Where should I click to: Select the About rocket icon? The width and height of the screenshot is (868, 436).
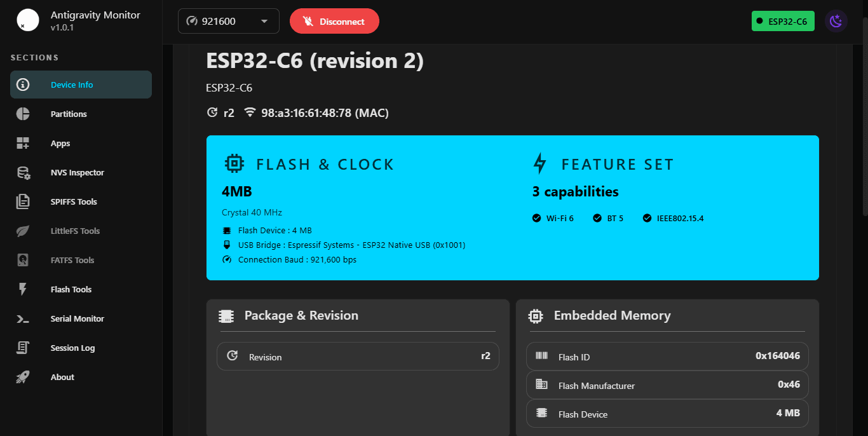pos(23,377)
